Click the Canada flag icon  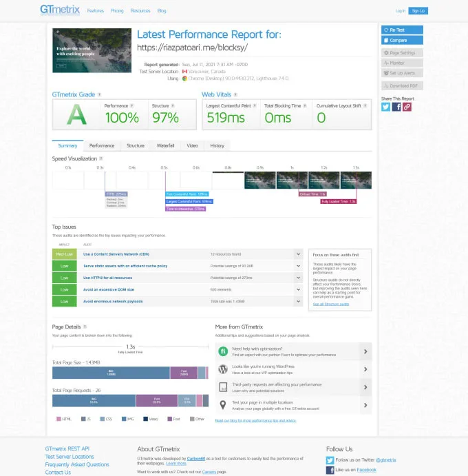coord(184,72)
